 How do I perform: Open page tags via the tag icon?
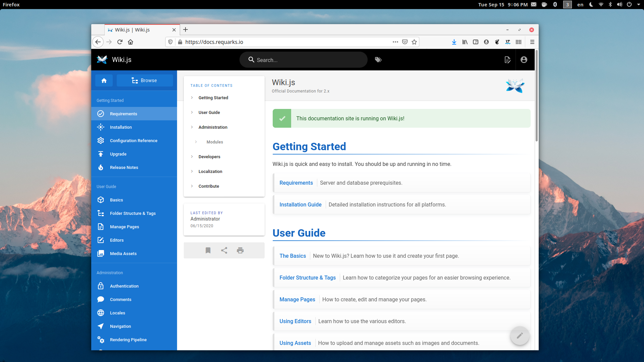point(378,60)
